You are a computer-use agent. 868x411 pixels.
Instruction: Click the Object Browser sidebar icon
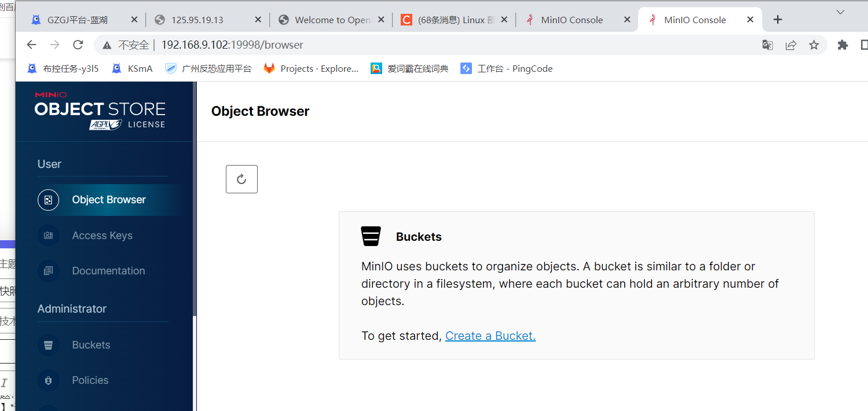click(x=48, y=200)
